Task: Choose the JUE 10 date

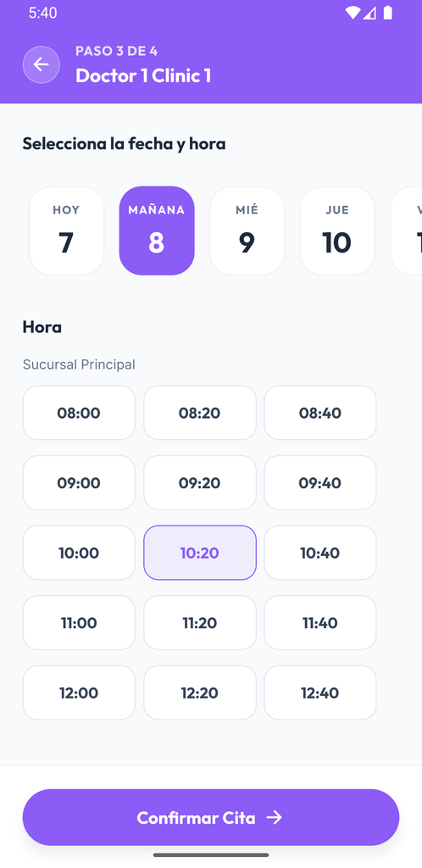Action: click(x=337, y=231)
